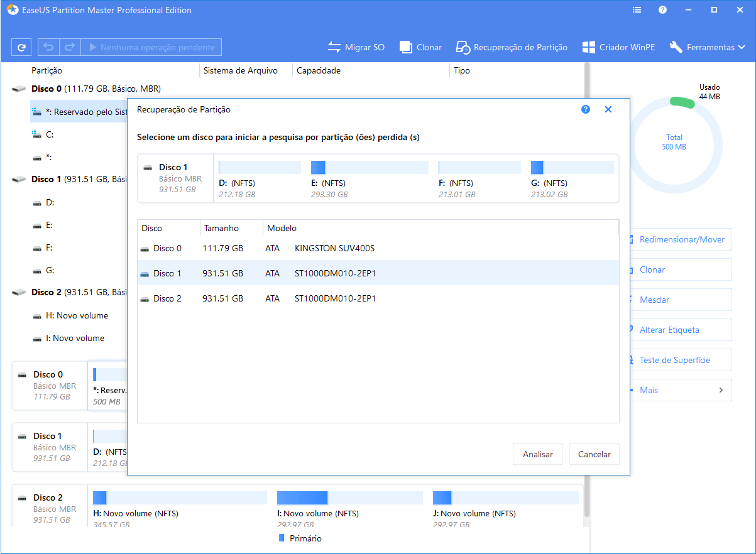Select the E: 293.30 GB partition block
756x554 pixels.
click(370, 179)
